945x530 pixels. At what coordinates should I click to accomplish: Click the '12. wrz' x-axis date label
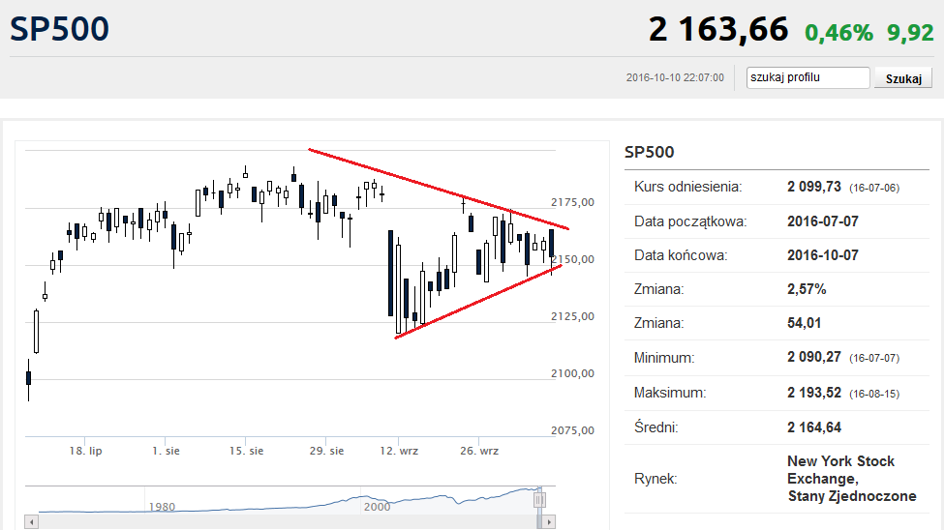click(399, 451)
